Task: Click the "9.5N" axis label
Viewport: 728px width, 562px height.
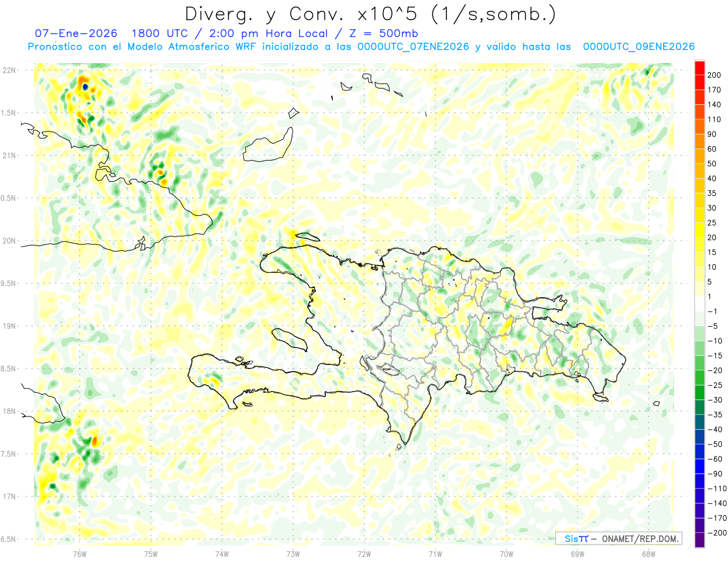Action: pyautogui.click(x=9, y=283)
